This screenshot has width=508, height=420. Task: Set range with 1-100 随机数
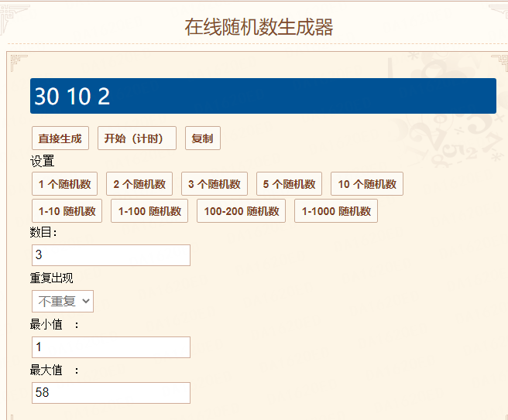[x=149, y=211]
